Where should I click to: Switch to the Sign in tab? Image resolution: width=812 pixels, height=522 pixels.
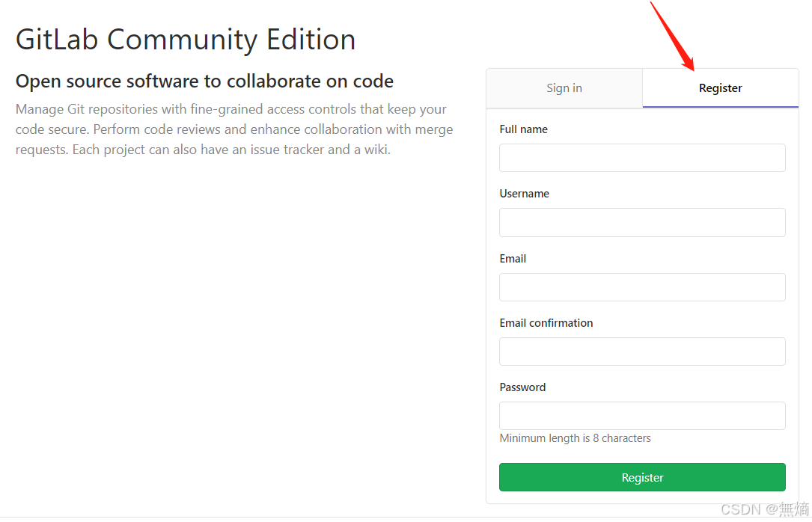click(564, 88)
